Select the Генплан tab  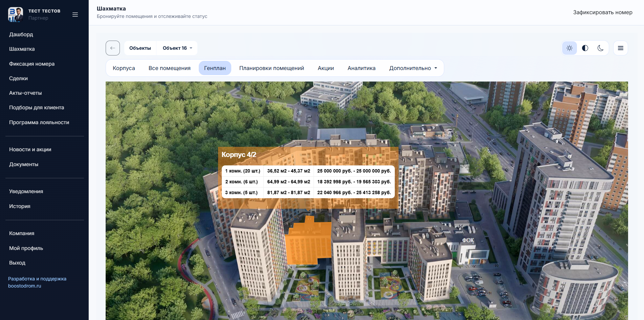tap(215, 68)
